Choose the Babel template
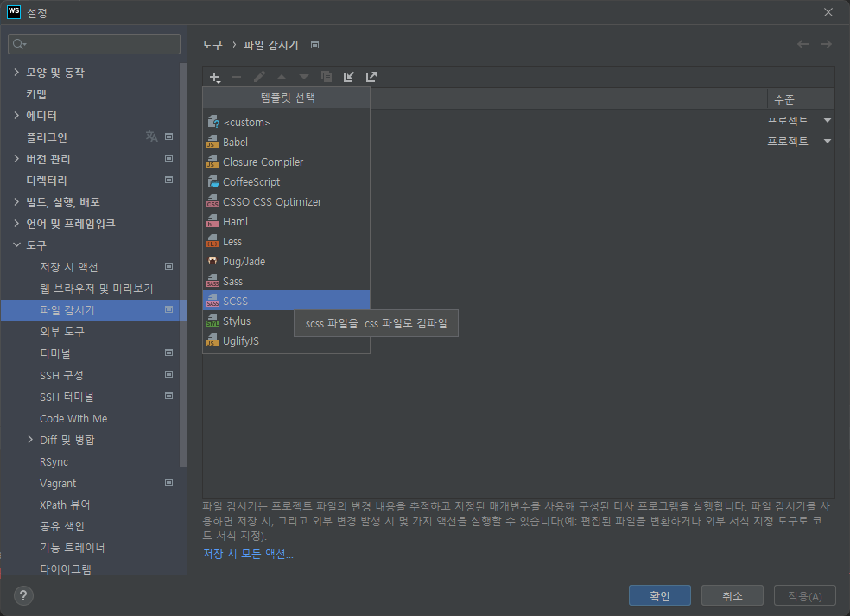The width and height of the screenshot is (850, 616). (x=286, y=142)
